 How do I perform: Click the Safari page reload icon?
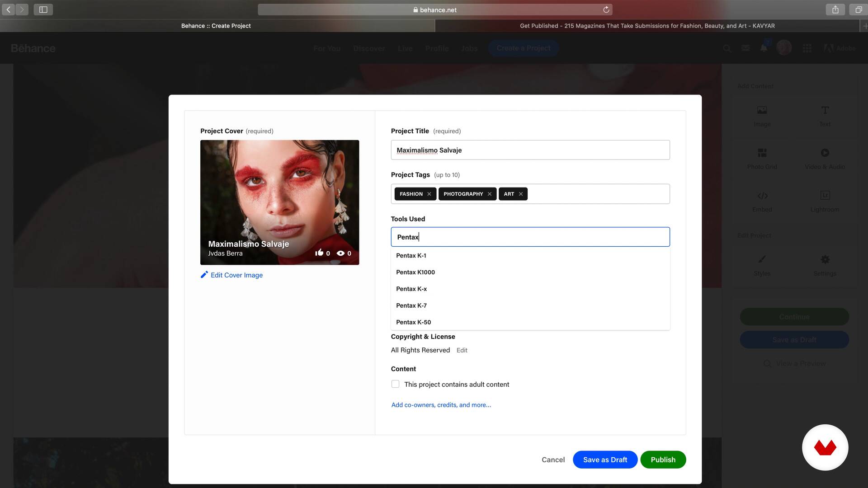click(x=606, y=9)
